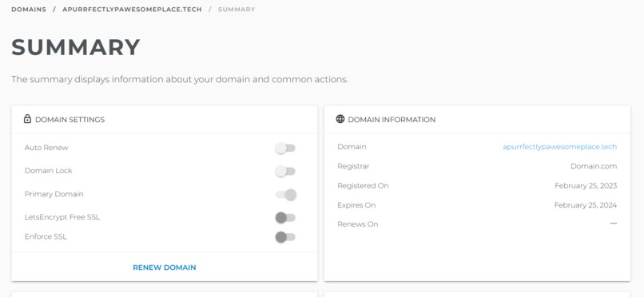Click the Renews On label
Image resolution: width=644 pixels, height=297 pixels.
tap(358, 224)
